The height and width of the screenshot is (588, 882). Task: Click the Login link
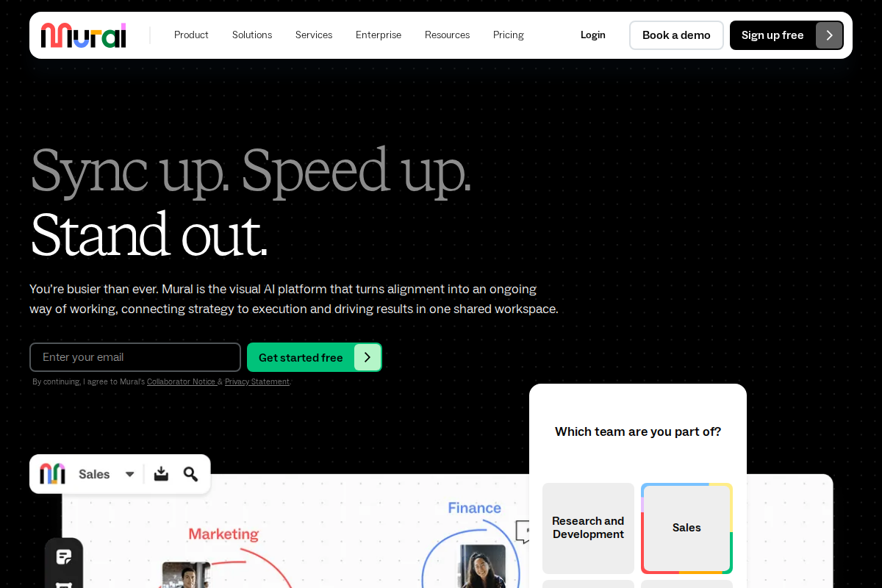pyautogui.click(x=593, y=35)
